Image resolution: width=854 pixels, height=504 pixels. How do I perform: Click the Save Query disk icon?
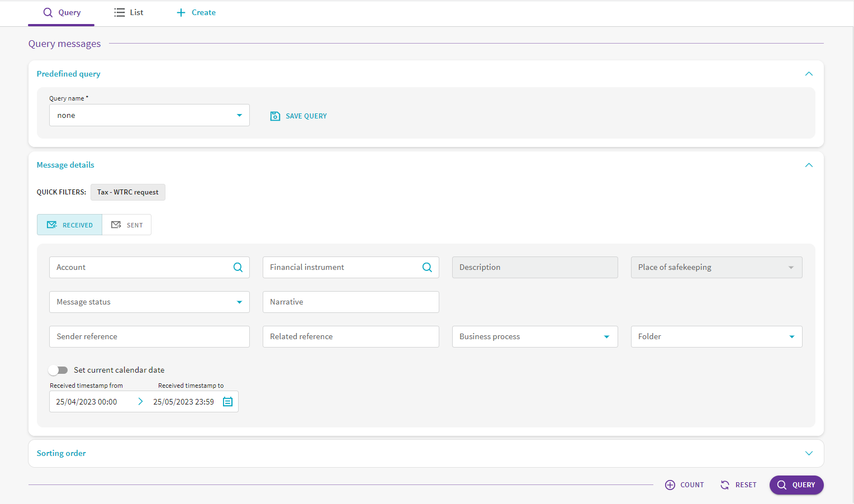(275, 116)
